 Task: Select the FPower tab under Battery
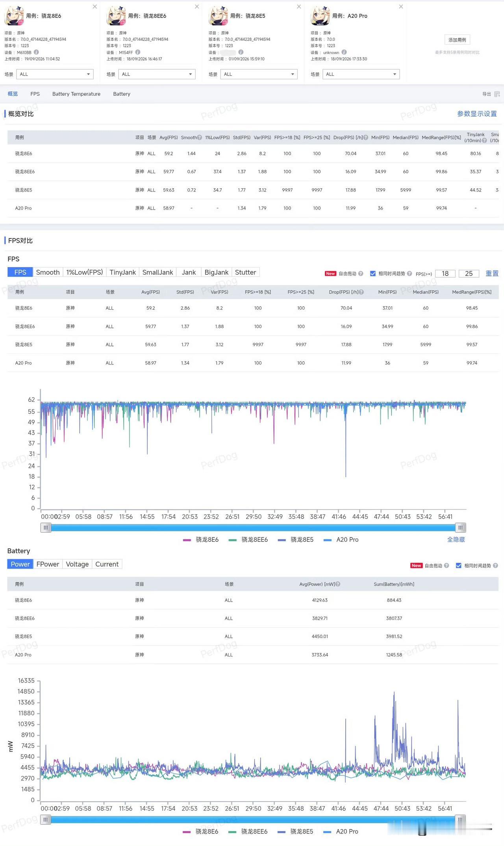(x=48, y=564)
